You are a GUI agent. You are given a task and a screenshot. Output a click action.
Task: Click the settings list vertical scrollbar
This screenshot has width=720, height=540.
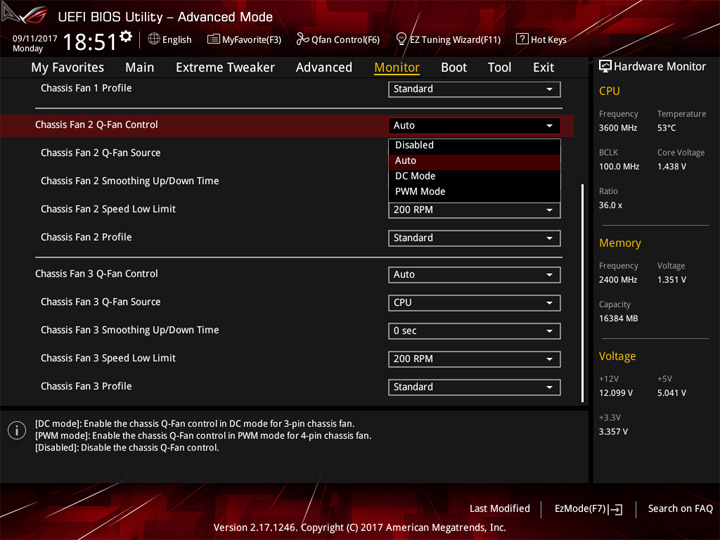[x=583, y=293]
